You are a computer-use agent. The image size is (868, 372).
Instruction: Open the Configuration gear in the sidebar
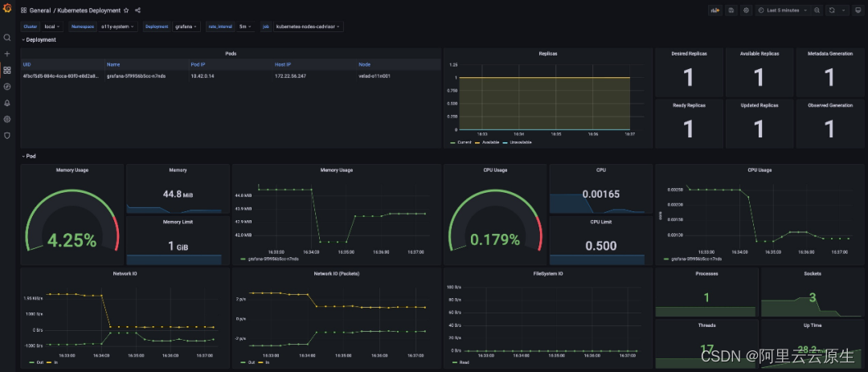(x=7, y=119)
